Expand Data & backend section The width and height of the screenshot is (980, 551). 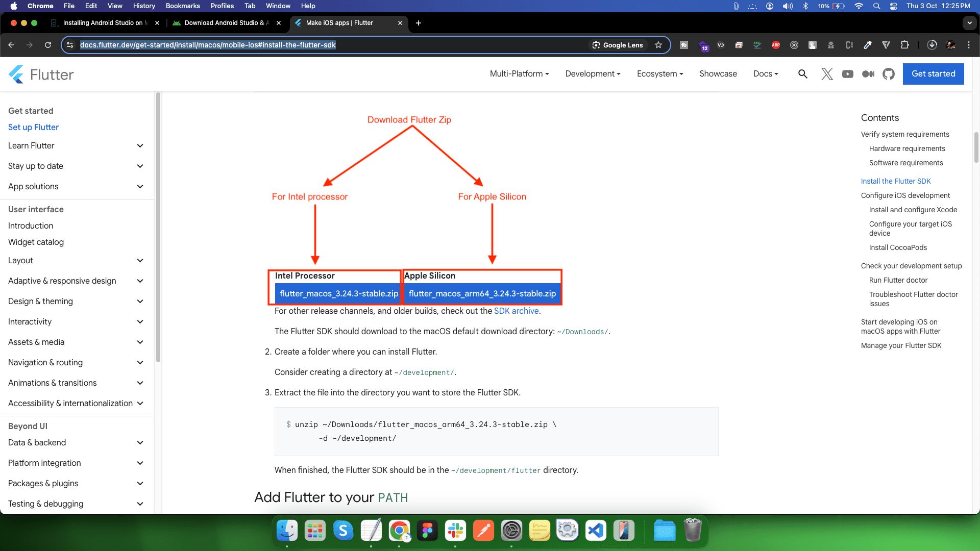140,443
